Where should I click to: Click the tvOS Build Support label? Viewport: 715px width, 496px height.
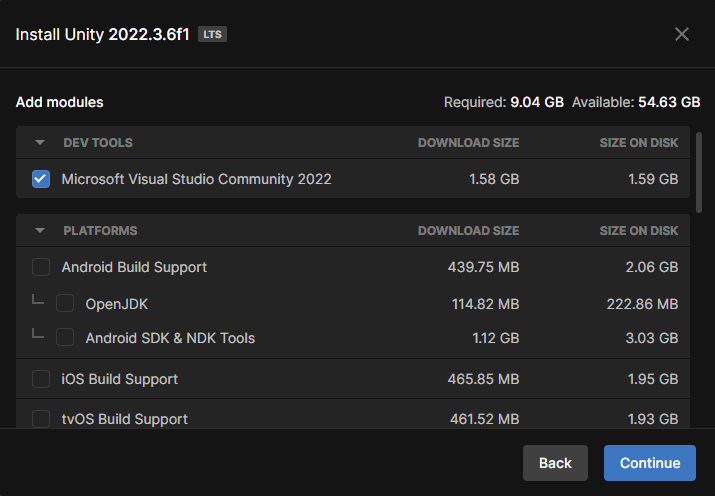(124, 419)
